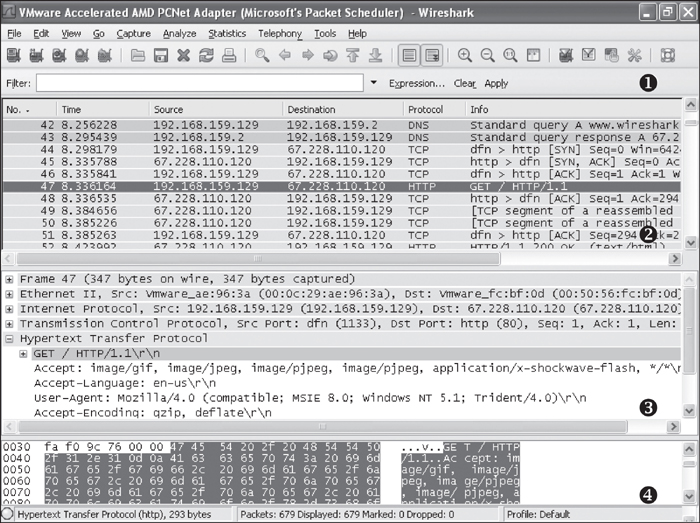Sort by the Destination column header

click(x=343, y=109)
